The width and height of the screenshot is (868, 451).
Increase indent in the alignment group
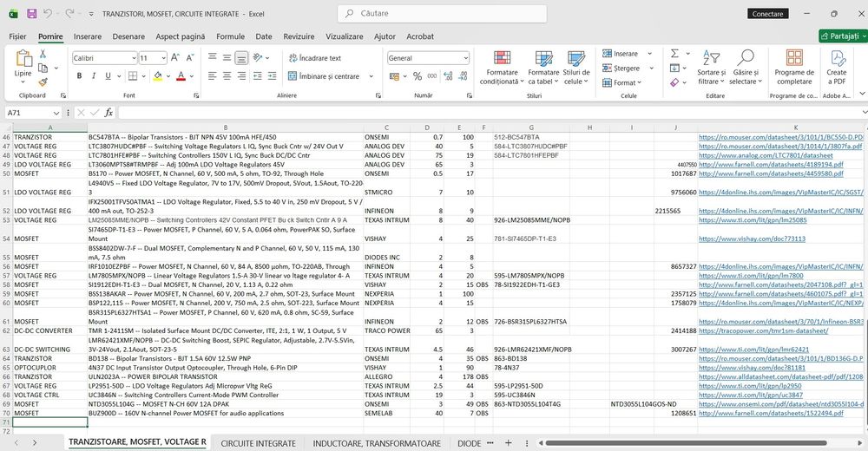pyautogui.click(x=272, y=75)
